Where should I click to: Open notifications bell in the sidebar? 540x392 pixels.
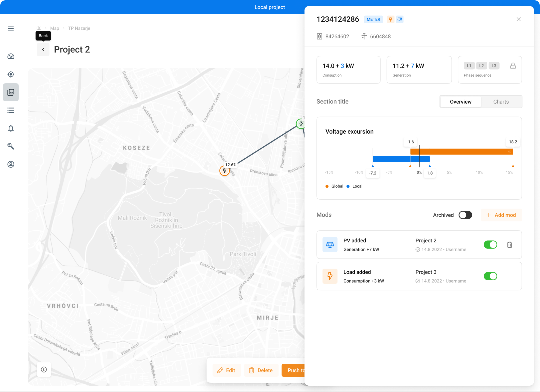[11, 128]
